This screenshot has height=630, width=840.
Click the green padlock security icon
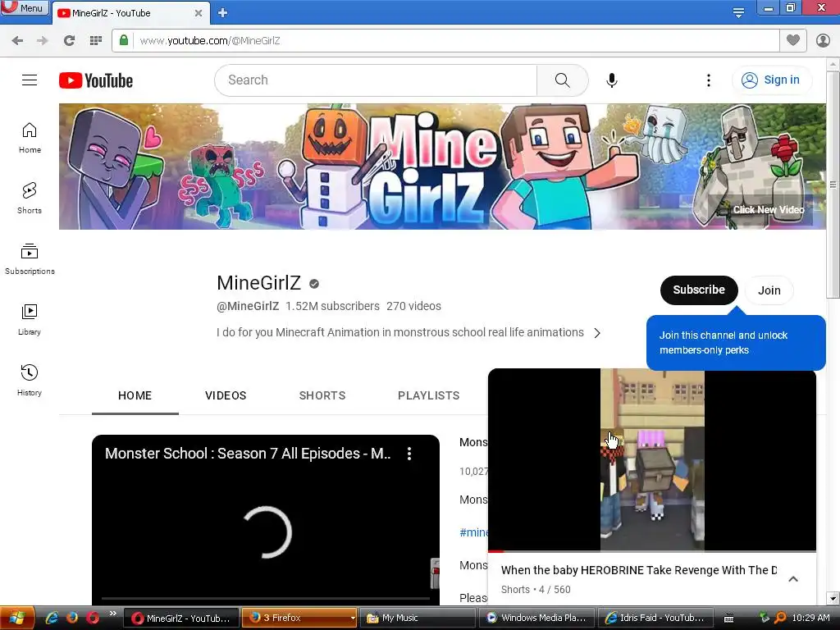click(124, 40)
